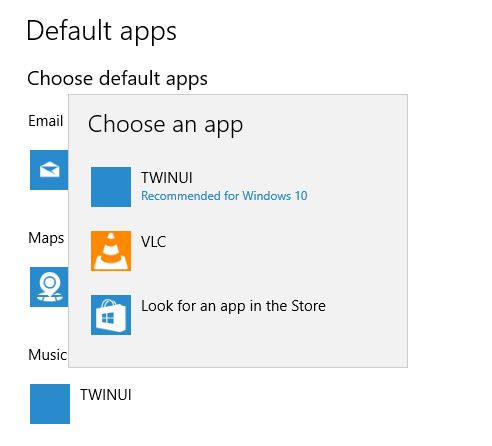
Task: Click the Maps category label
Action: pos(46,238)
